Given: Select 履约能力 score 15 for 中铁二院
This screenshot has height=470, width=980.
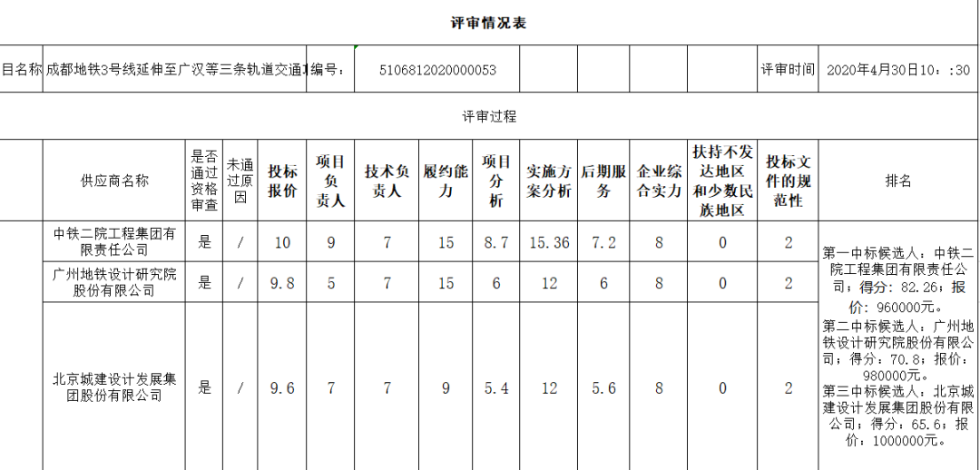Looking at the screenshot, I should (446, 242).
